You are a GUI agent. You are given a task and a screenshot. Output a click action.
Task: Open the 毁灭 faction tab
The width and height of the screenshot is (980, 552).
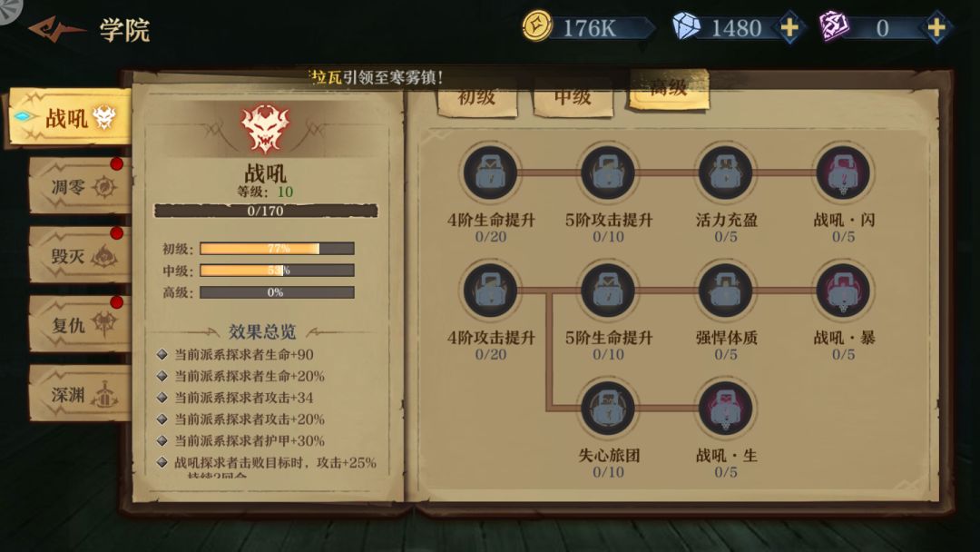click(x=80, y=255)
